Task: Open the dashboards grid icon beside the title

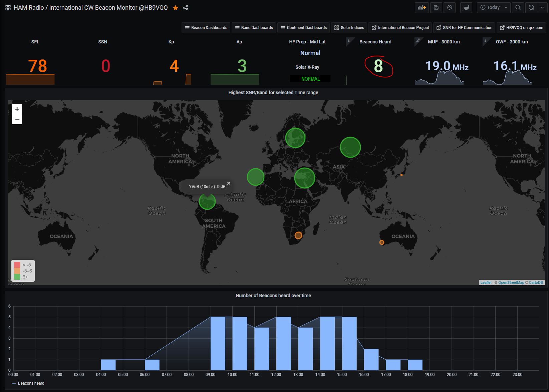Action: coord(8,8)
